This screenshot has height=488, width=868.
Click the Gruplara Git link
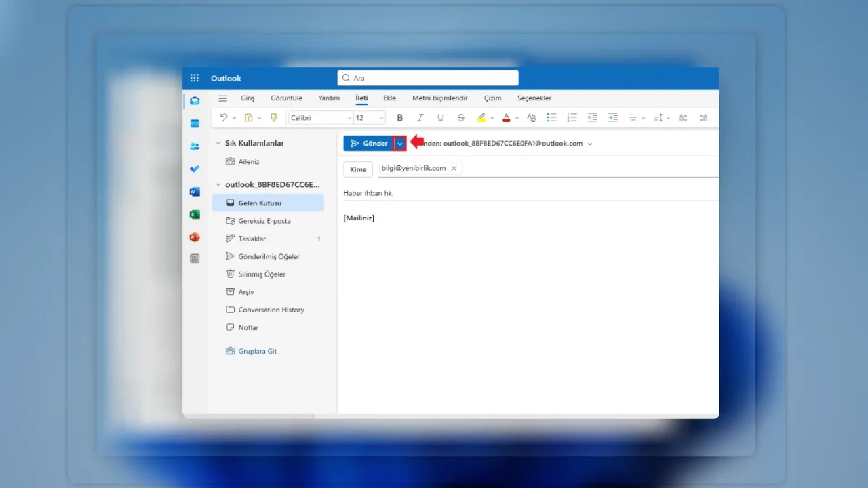(x=257, y=351)
